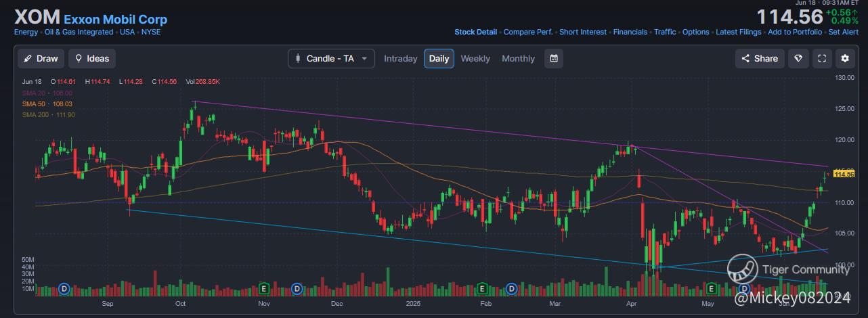Open the Short Interest link
This screenshot has height=318, width=868.
583,32
